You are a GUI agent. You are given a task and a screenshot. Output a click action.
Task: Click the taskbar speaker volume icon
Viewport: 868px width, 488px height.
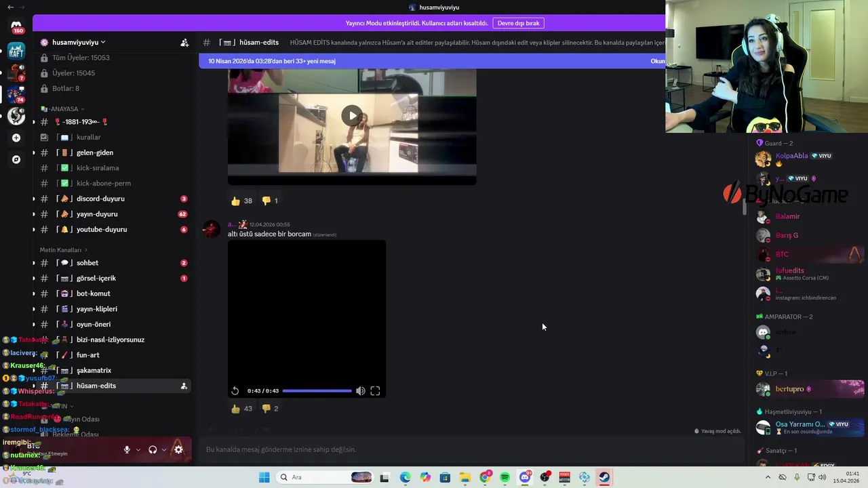tap(822, 477)
